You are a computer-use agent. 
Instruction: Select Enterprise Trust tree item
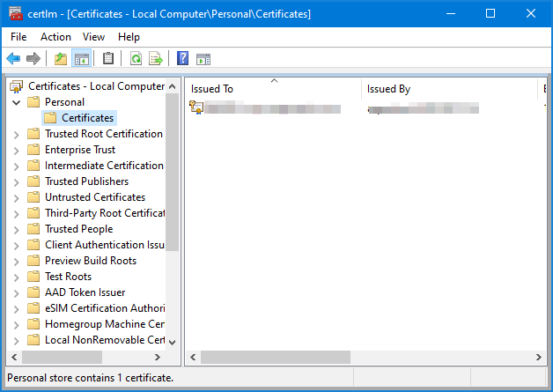80,150
